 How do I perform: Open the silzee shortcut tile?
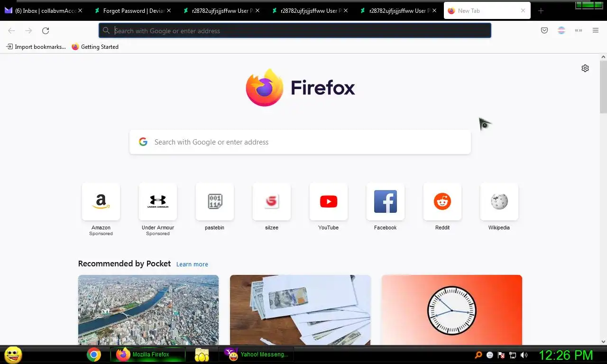(x=272, y=202)
